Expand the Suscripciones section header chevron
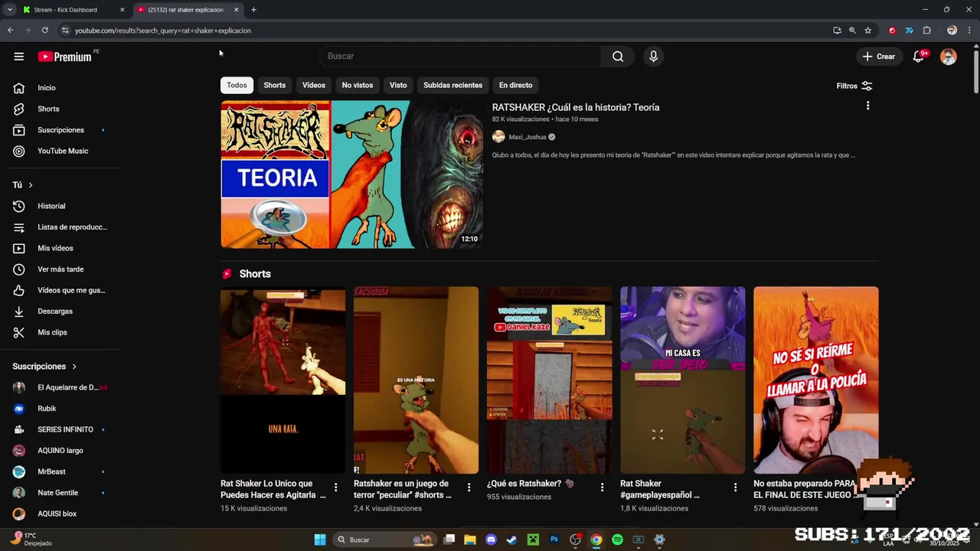This screenshot has height=551, width=980. pyautogui.click(x=74, y=367)
